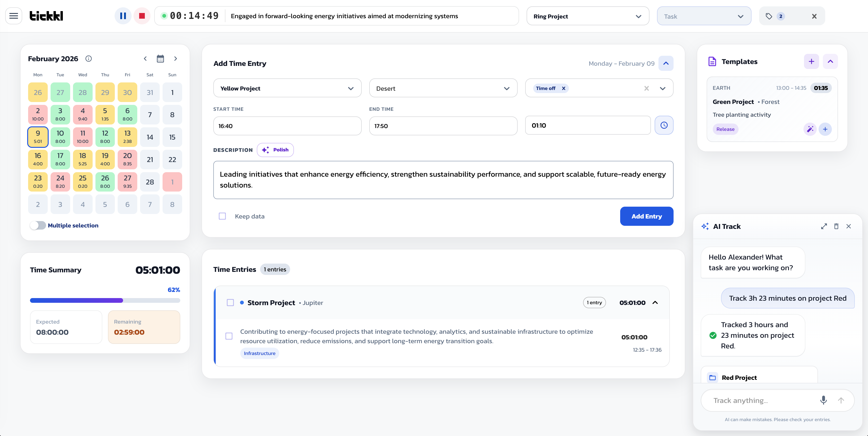Click the Time Summary progress bar
868x436 pixels.
point(105,300)
